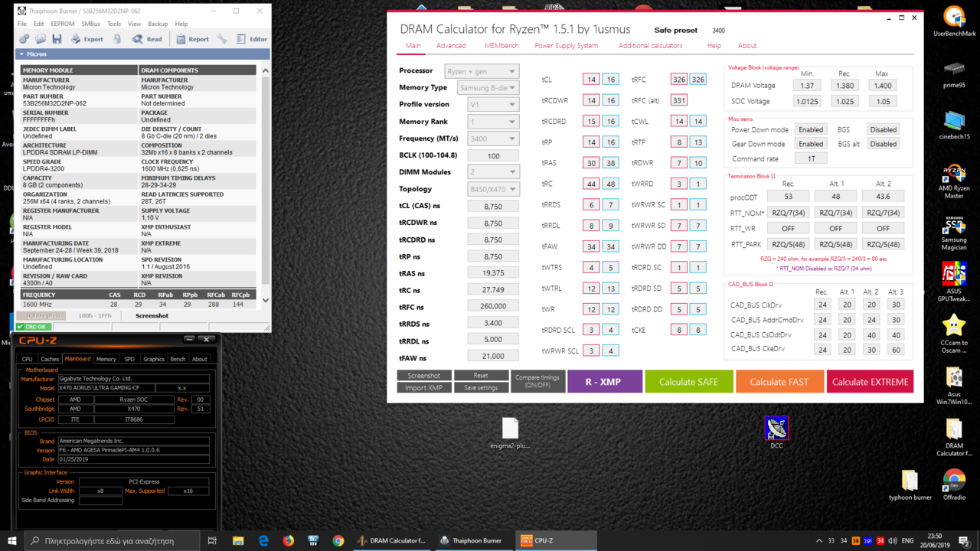Expand the Frequency (MT/s) dropdown
Screen dimensions: 980x551
(x=493, y=139)
